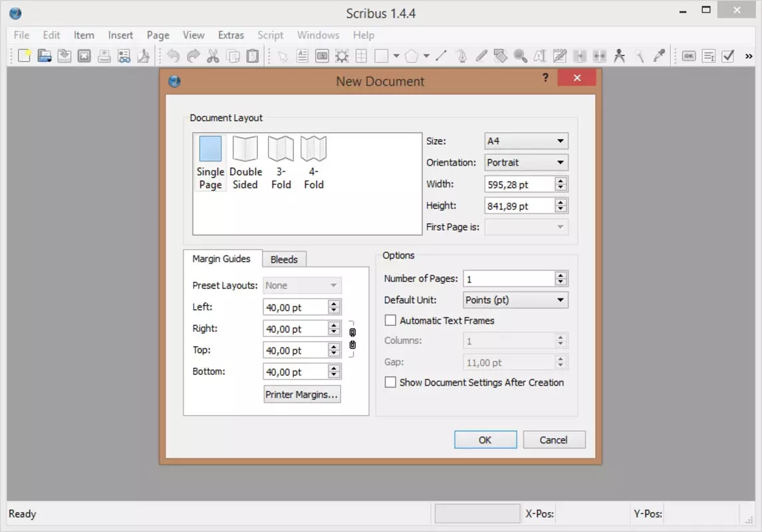The width and height of the screenshot is (762, 532).
Task: Expand the shape tool dropdown arrow
Action: (396, 56)
